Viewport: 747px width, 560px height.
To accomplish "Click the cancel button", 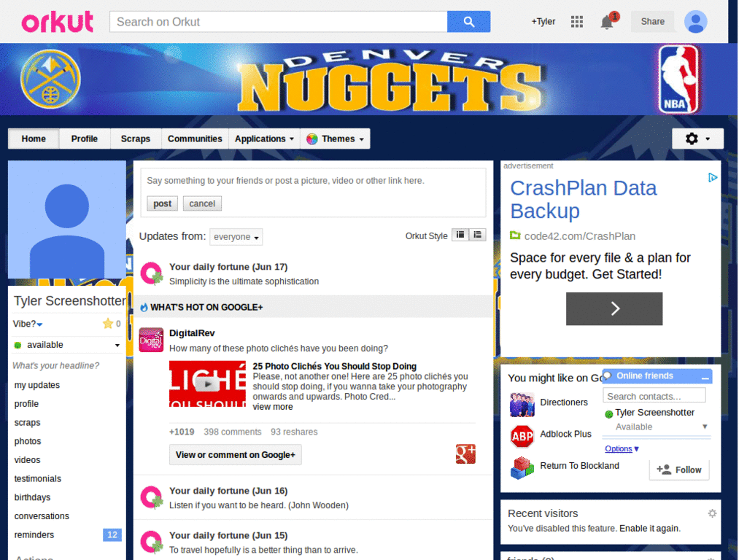I will coord(202,203).
